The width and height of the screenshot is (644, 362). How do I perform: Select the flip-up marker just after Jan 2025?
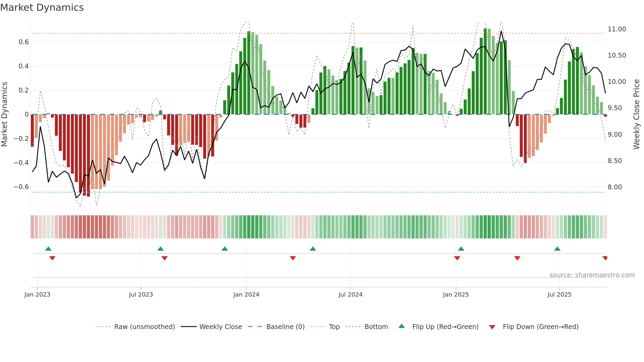click(461, 249)
